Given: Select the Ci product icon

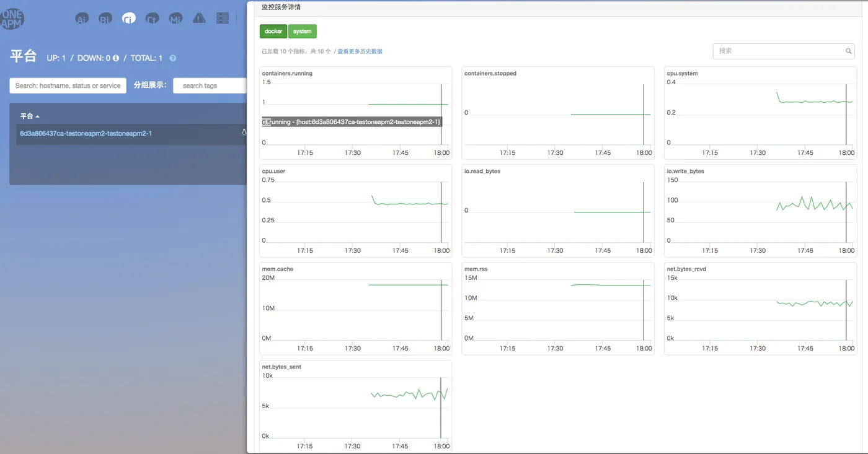Looking at the screenshot, I should [129, 19].
